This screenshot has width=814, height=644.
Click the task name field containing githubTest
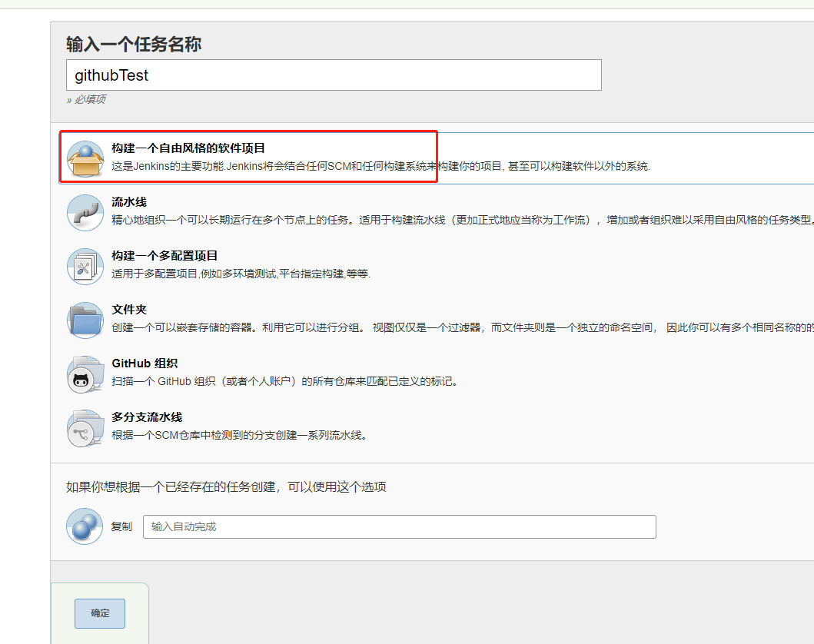click(x=334, y=75)
